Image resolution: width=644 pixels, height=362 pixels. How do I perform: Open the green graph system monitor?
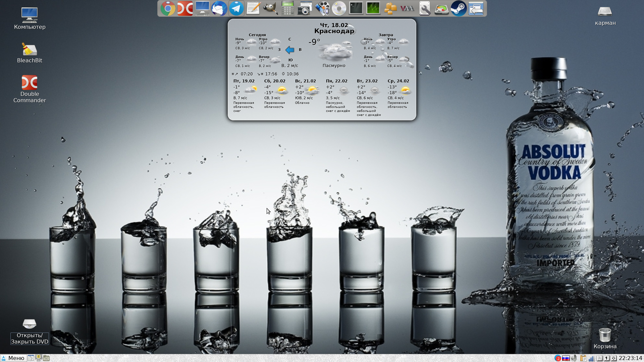click(373, 8)
